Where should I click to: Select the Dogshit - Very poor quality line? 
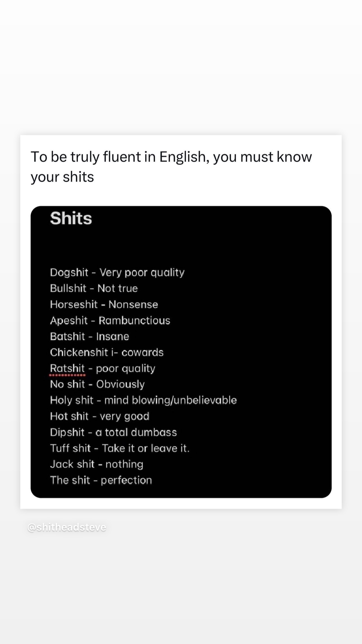pyautogui.click(x=117, y=273)
